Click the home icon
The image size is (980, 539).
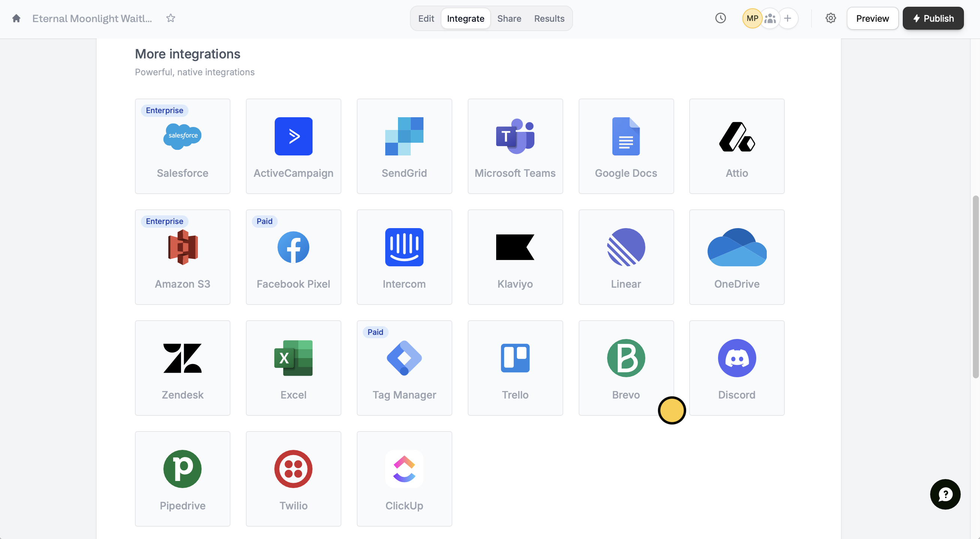pos(16,18)
